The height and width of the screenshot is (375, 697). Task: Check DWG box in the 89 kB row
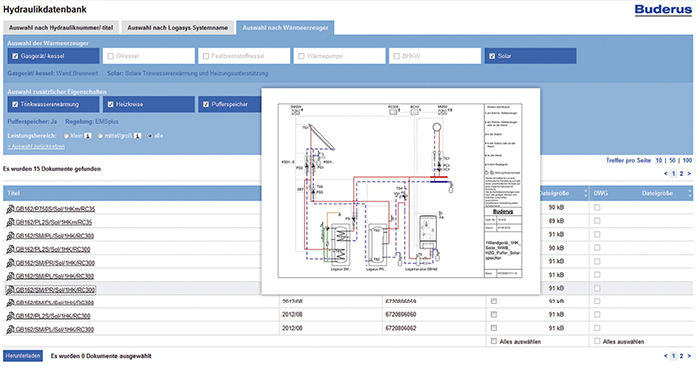[x=597, y=221]
